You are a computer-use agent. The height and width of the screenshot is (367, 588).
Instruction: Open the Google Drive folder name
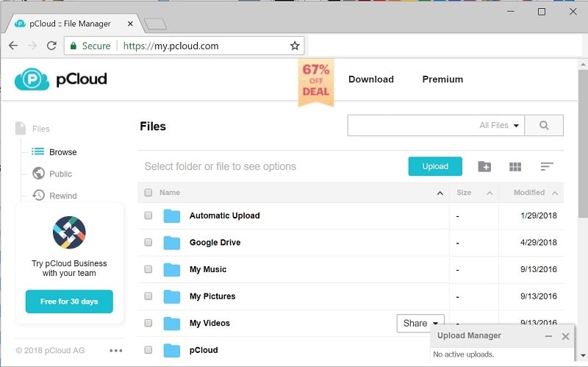coord(215,243)
